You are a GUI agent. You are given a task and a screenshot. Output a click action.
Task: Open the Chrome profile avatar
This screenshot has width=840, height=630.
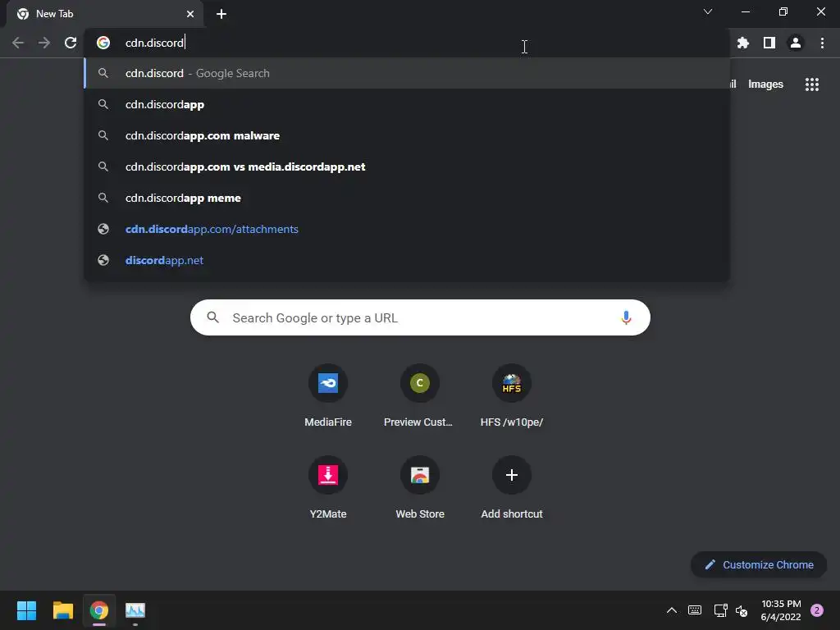click(796, 43)
